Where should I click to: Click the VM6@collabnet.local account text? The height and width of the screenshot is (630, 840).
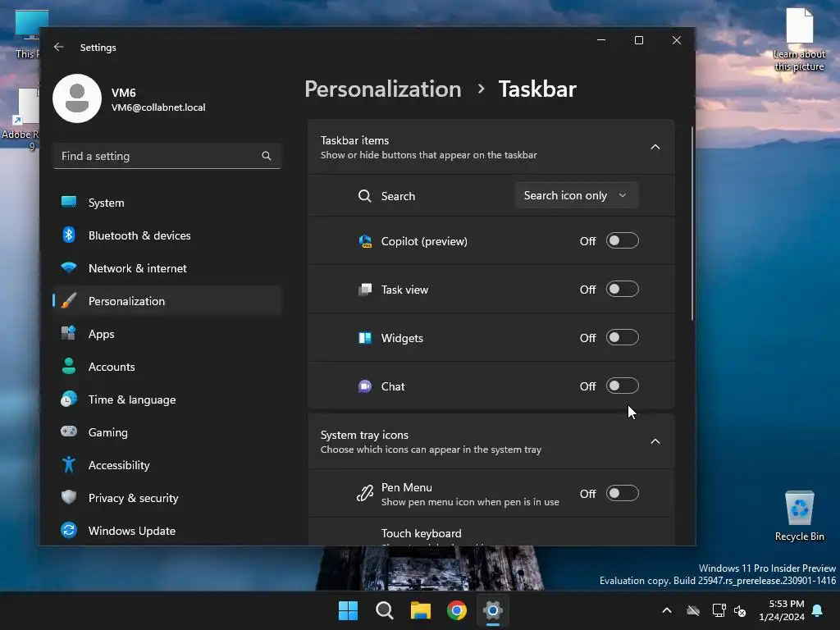158,107
